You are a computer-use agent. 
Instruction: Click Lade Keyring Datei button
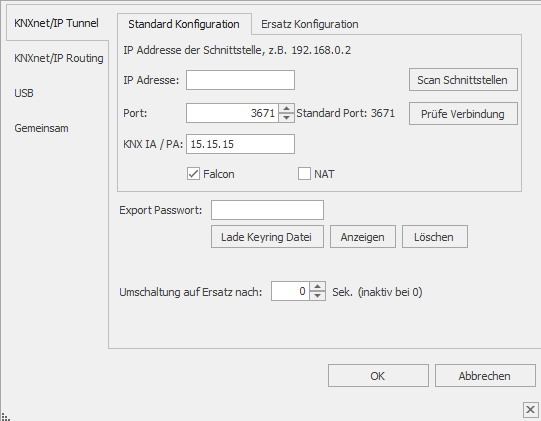point(267,237)
